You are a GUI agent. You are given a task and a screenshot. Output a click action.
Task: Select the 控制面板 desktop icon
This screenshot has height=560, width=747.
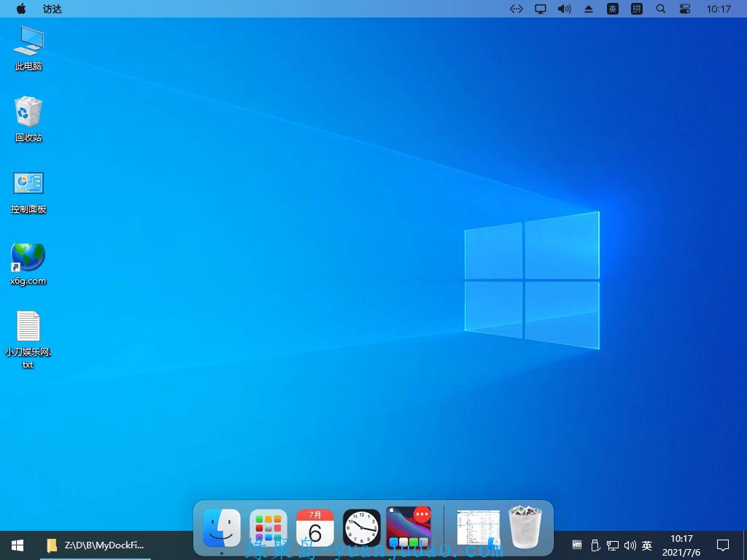[28, 192]
